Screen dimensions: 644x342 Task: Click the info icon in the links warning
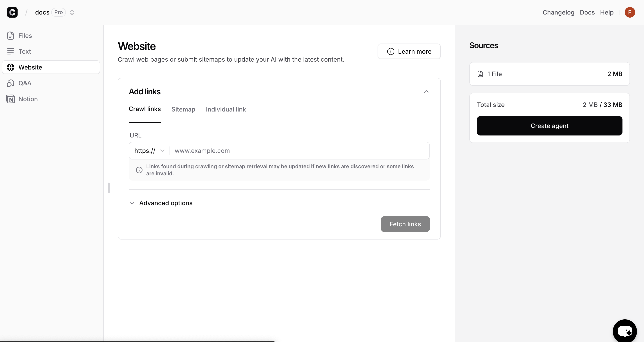[139, 170]
